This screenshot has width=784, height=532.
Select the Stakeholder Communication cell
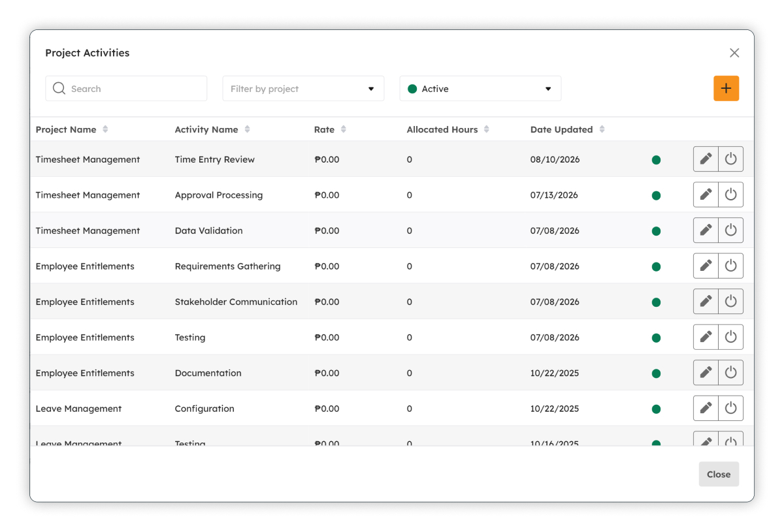pyautogui.click(x=236, y=302)
